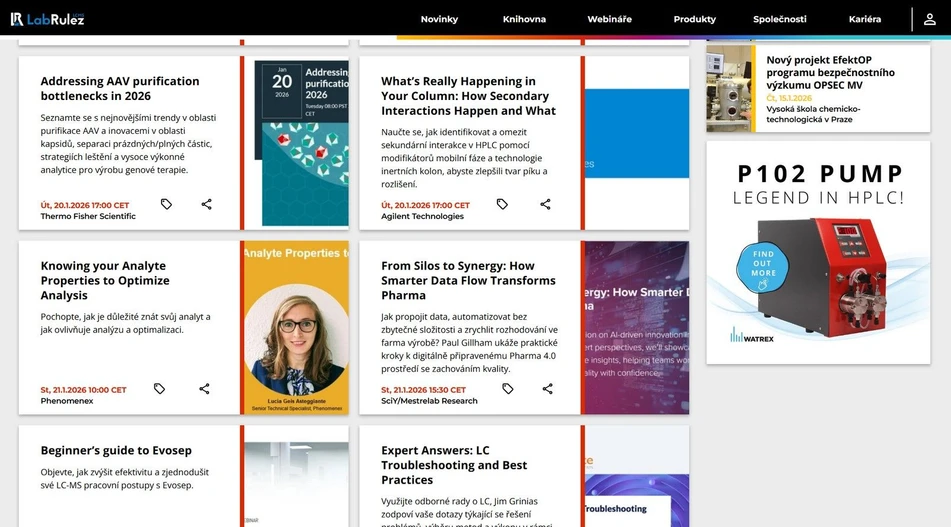
Task: Share the From Silos to Synergy webinar
Action: (x=547, y=389)
